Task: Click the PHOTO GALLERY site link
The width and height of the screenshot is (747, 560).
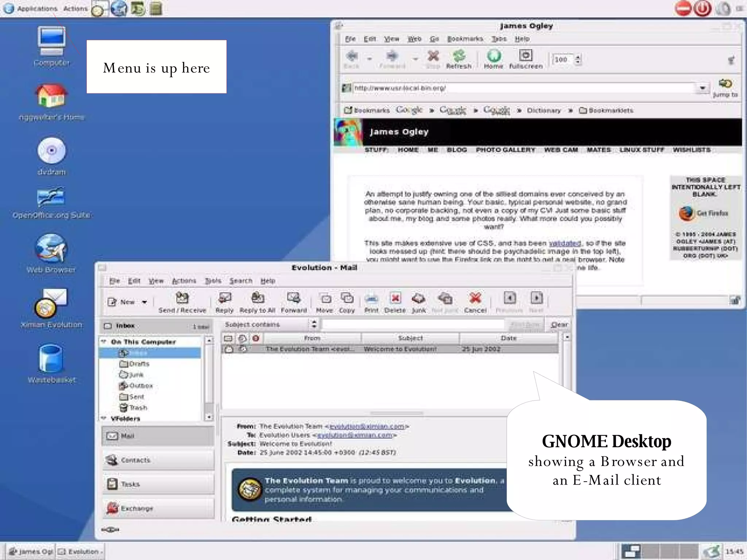Action: point(506,150)
